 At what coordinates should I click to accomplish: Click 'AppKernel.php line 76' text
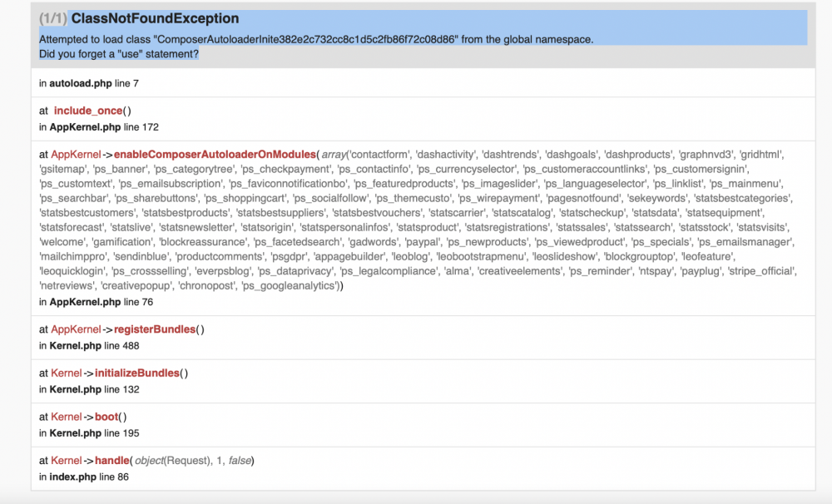pyautogui.click(x=102, y=302)
